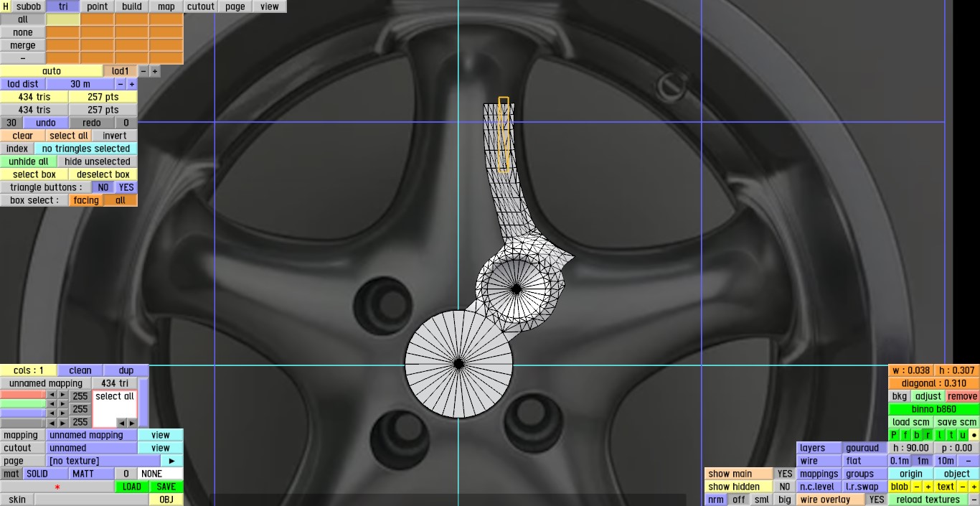Click the OBJ export button
Viewport: 980px width, 506px height.
166,500
